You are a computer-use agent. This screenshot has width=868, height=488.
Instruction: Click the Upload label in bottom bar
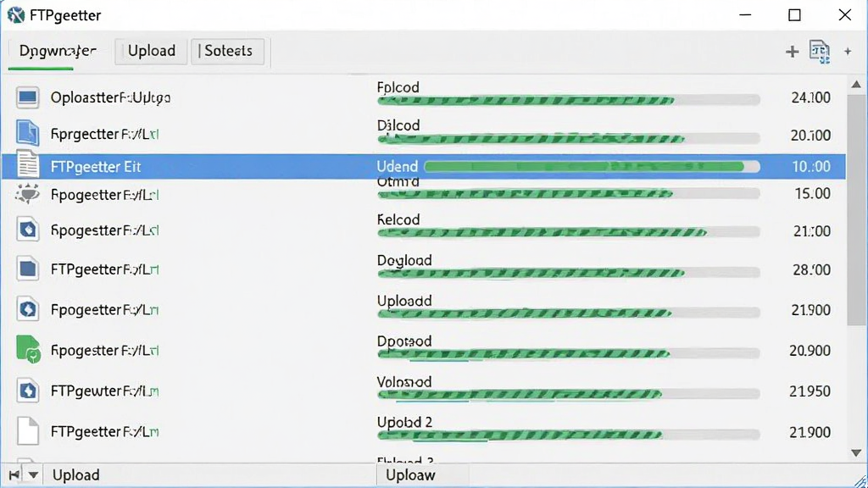click(75, 474)
